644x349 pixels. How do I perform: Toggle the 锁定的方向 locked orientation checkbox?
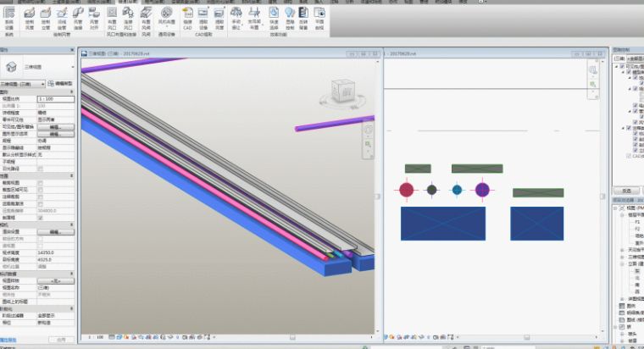click(x=41, y=239)
